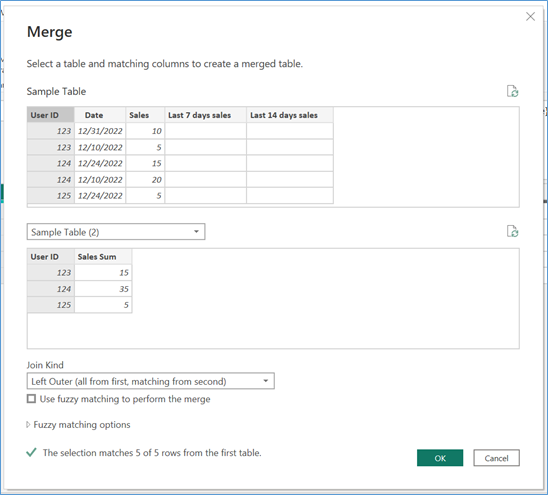Select User ID column in first table
The image size is (548, 495).
click(x=51, y=115)
